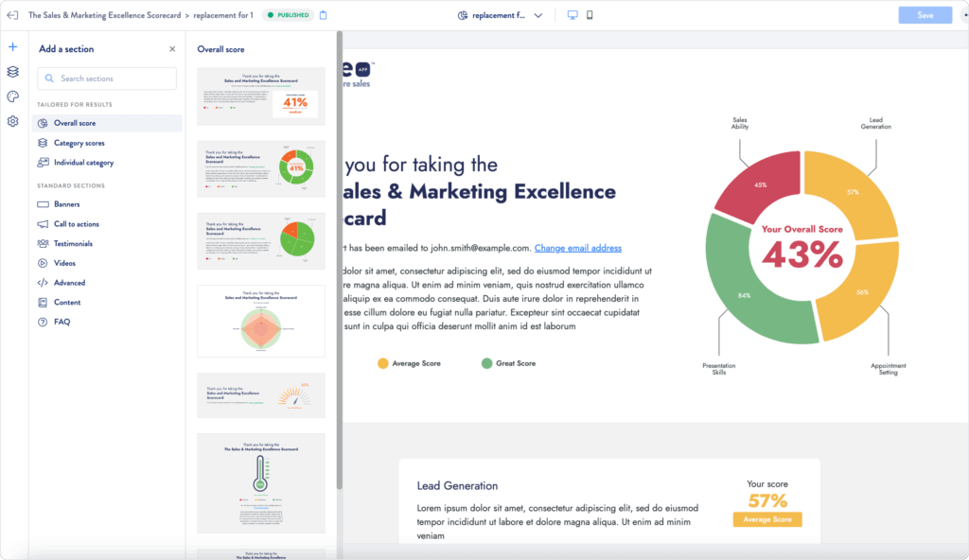Close the Add a section panel
The image size is (969, 560).
click(x=172, y=49)
